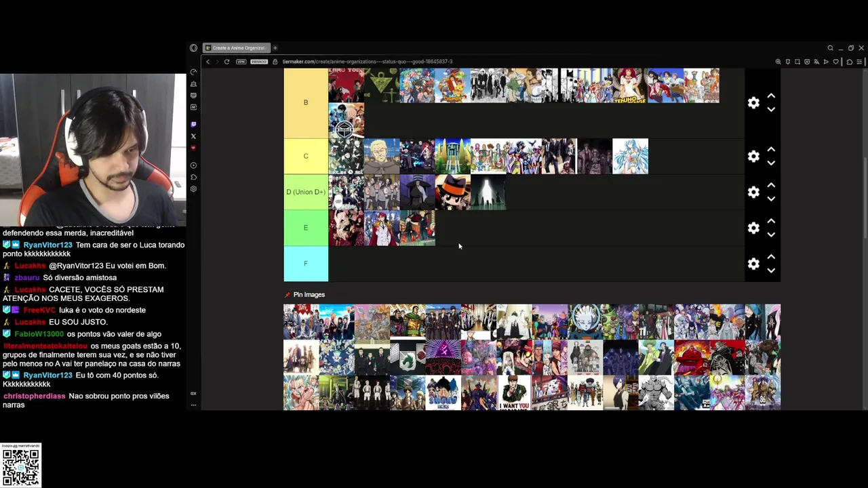Click chat username FabioW13000
This screenshot has width=868, height=488.
point(39,334)
